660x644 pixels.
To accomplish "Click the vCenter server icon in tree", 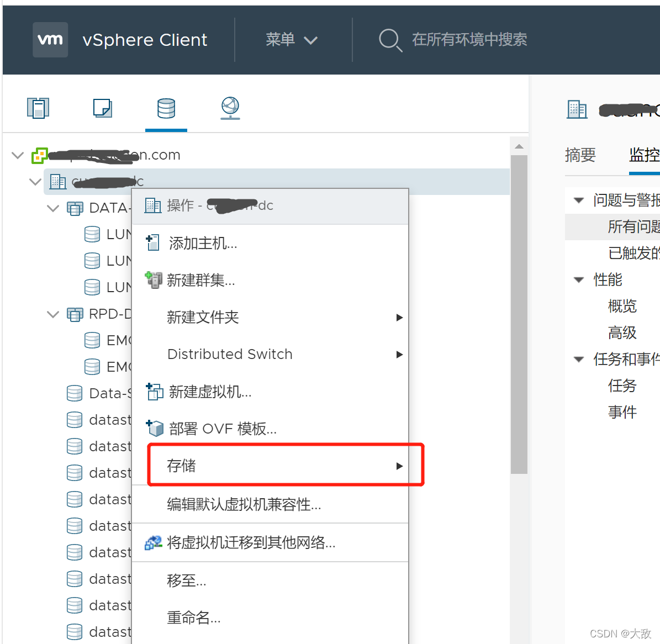I will [40, 155].
